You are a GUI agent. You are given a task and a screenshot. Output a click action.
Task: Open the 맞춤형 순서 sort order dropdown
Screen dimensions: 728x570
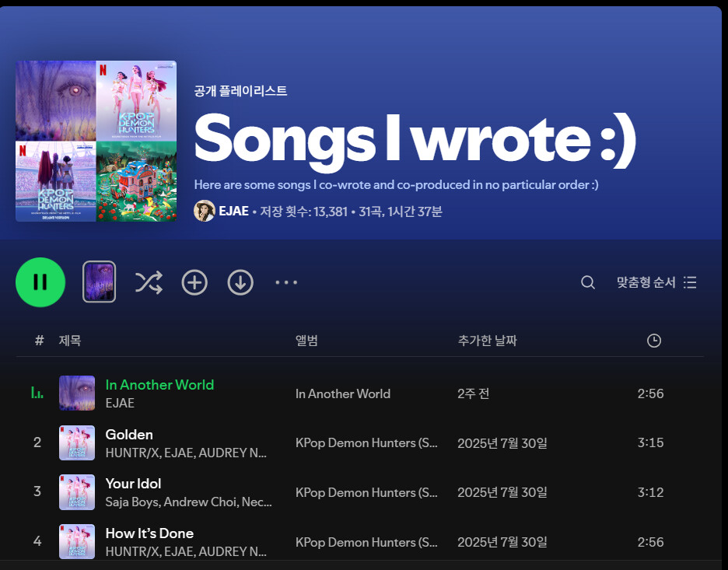point(656,282)
